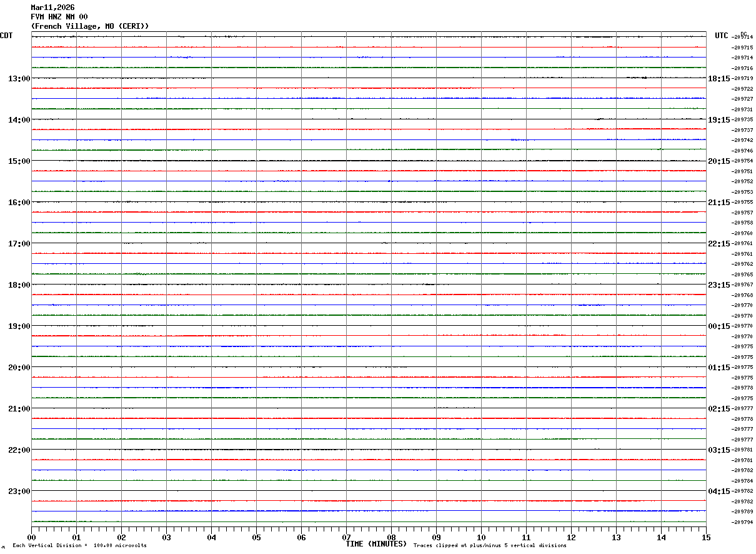Select the 18:00 CDT hour label
This screenshot has height=554, width=756.
point(19,285)
